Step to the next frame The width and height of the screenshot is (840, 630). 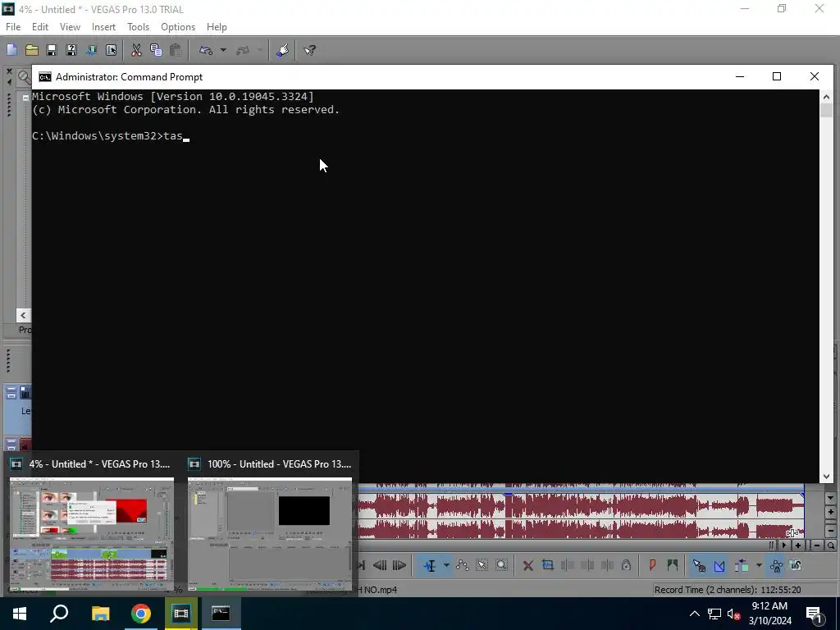click(399, 565)
